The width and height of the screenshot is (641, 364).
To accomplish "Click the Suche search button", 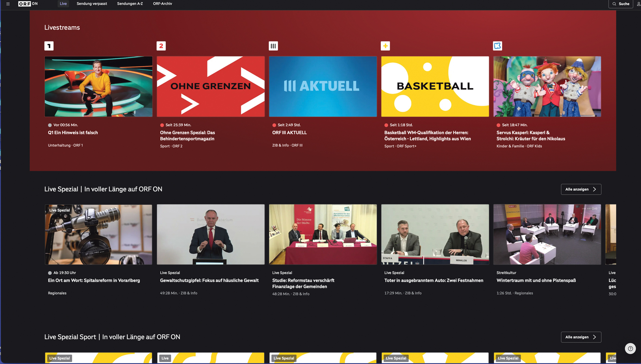I will tap(621, 4).
